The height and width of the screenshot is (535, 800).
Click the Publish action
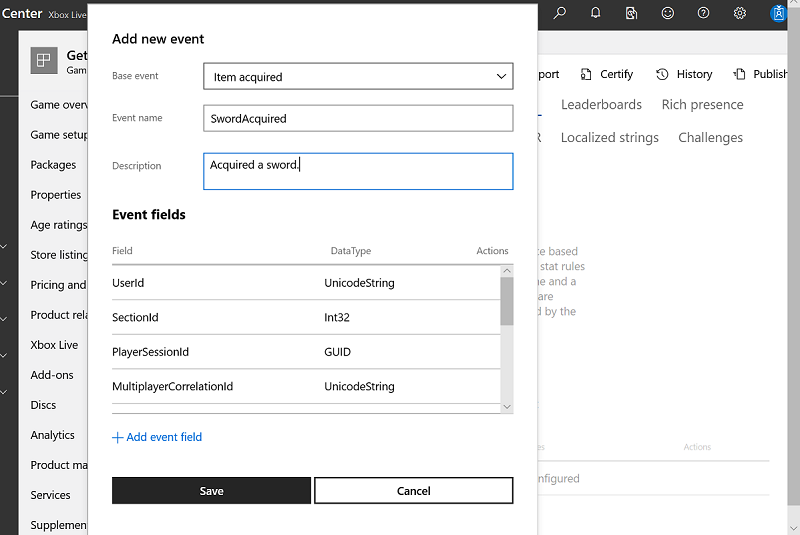point(762,74)
